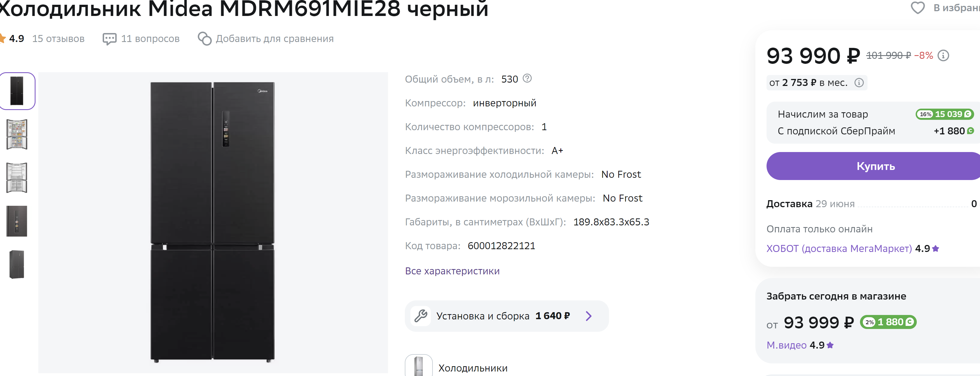Open the 15 отзывов reviews link

pyautogui.click(x=58, y=39)
